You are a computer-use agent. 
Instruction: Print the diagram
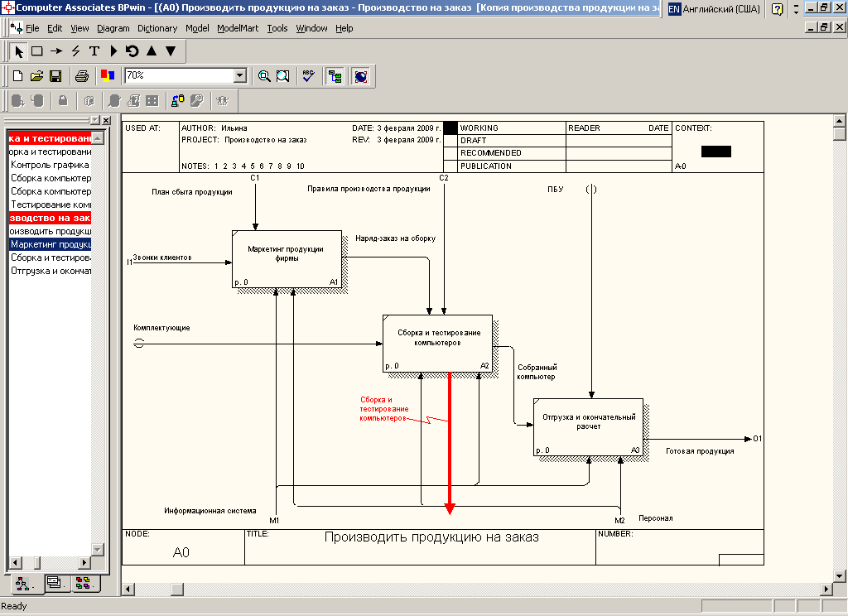[x=82, y=76]
